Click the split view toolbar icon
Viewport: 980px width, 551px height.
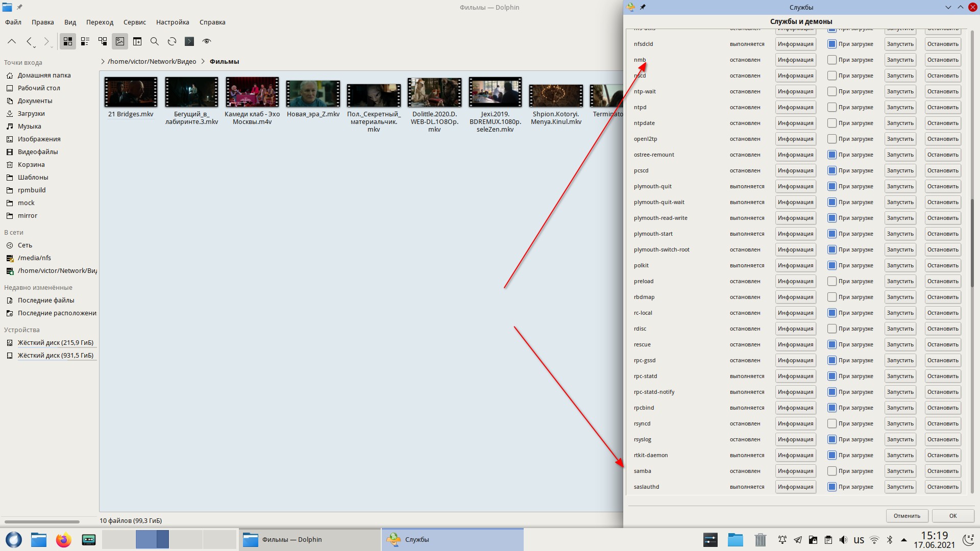[x=137, y=41]
